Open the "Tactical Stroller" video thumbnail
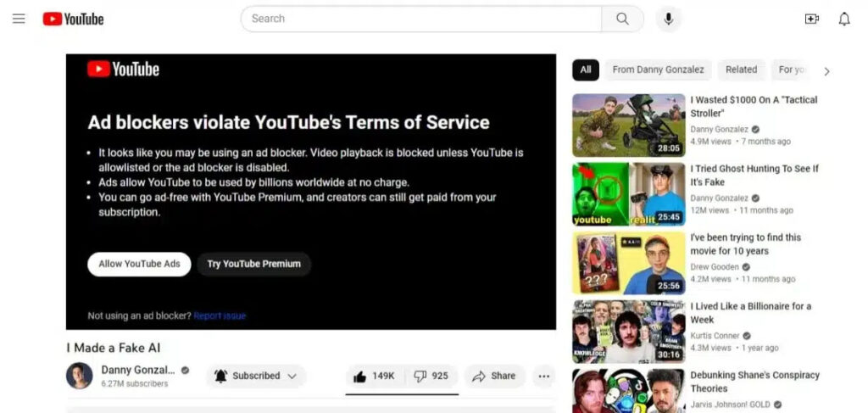Viewport: 868px width, 413px height. tap(628, 125)
